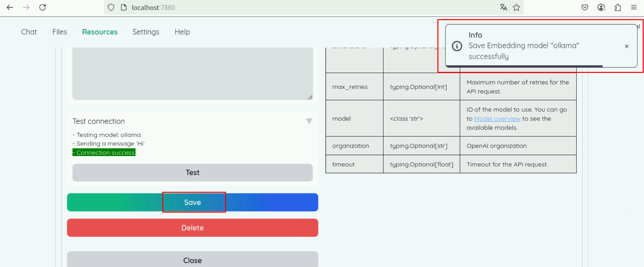Click 'Timeout for the API request.' text

[x=507, y=164]
